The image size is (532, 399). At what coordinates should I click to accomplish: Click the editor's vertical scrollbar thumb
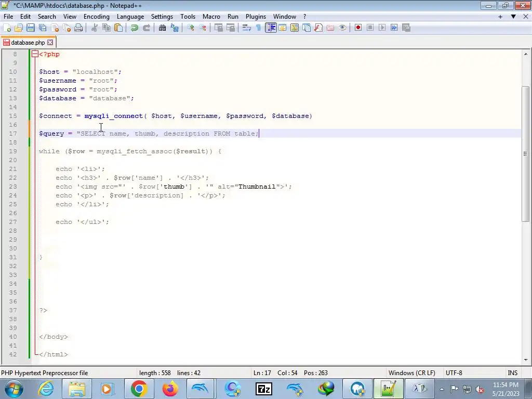(x=526, y=154)
